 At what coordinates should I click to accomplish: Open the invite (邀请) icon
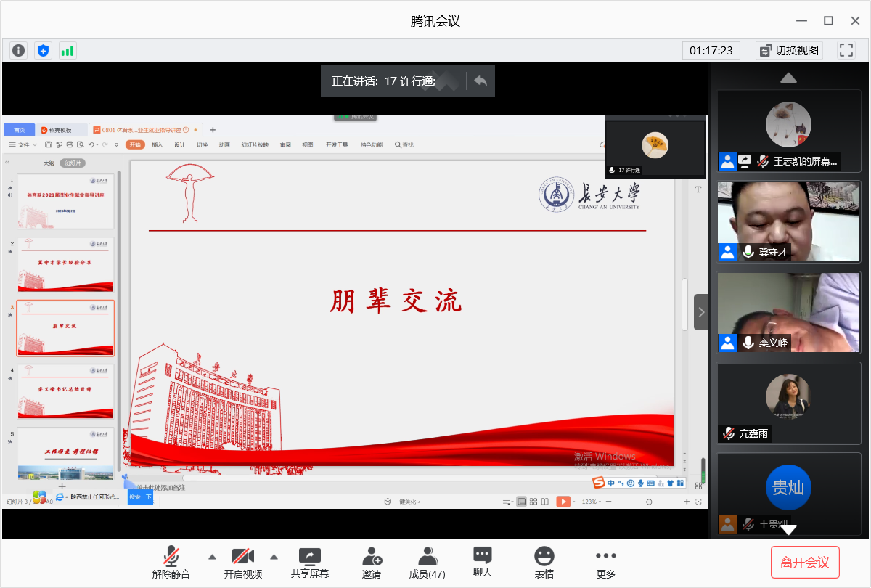[x=372, y=557]
